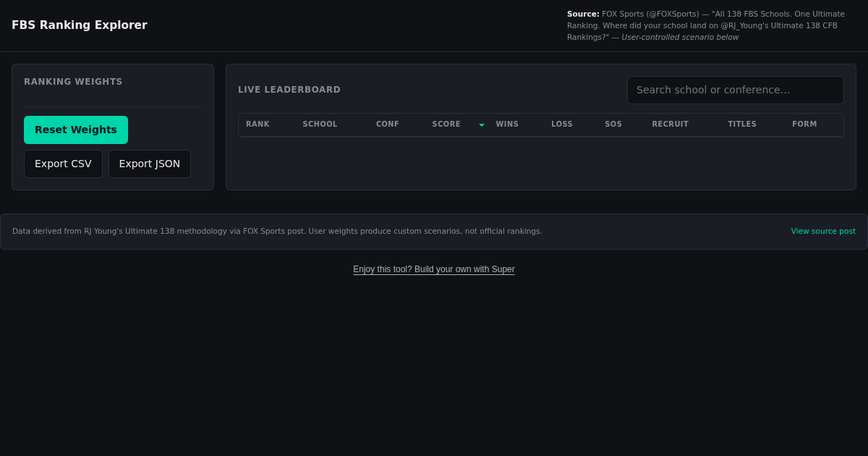Sort leaderboard by SOS column
Screen dimensions: 868x456
pyautogui.click(x=613, y=124)
